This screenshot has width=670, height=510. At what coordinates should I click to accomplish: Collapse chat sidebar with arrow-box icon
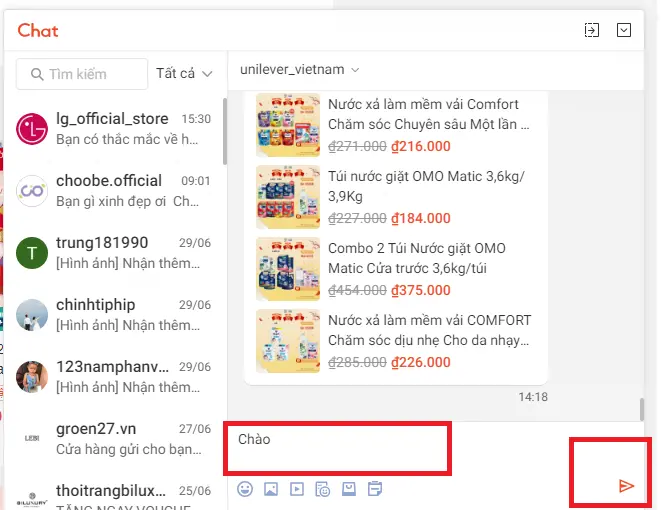[592, 30]
